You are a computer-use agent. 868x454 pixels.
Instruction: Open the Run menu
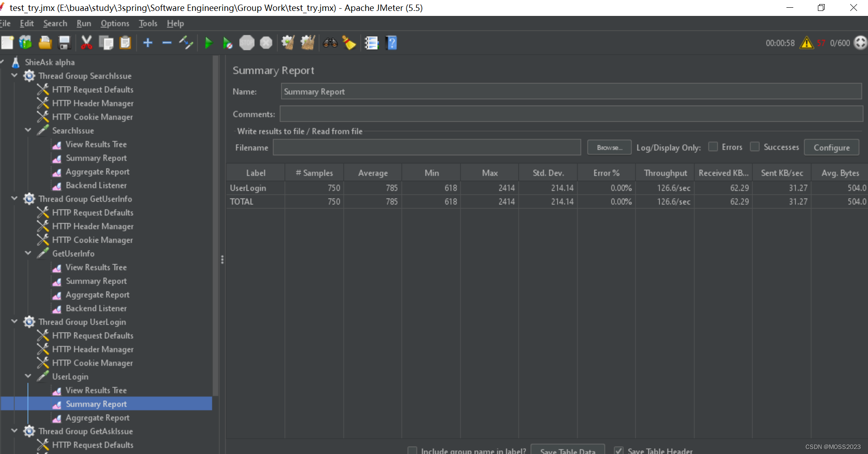pyautogui.click(x=84, y=23)
